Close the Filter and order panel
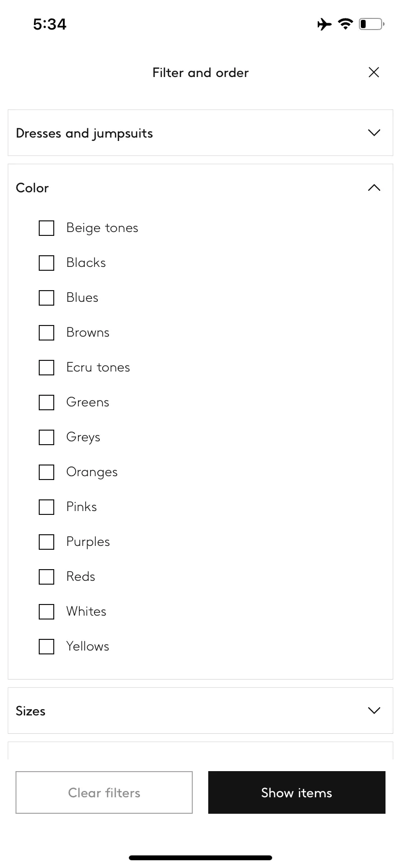The height and width of the screenshot is (868, 401). pos(373,73)
